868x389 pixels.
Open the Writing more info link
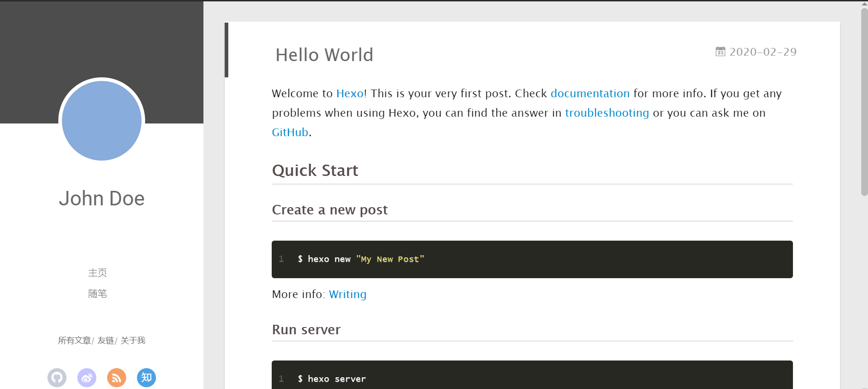coord(347,294)
